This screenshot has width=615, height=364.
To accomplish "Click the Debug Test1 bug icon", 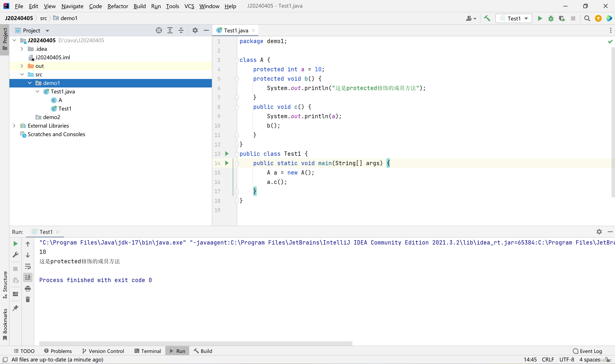I will [551, 18].
